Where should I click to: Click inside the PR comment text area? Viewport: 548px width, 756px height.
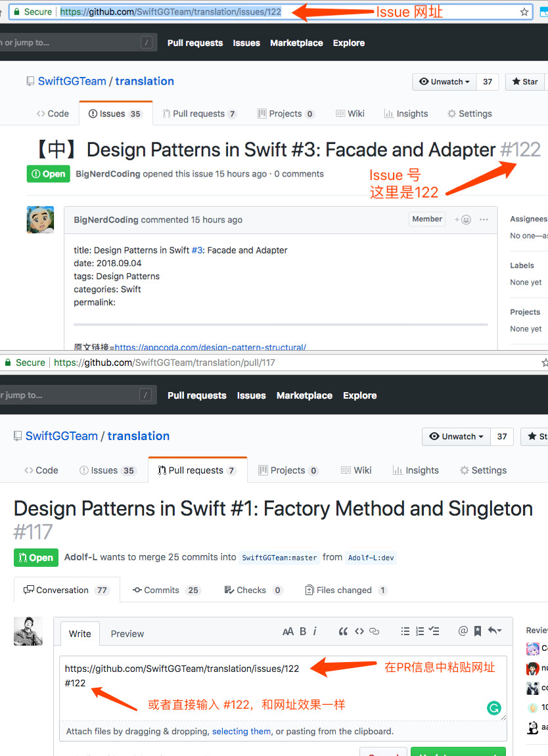(283, 688)
